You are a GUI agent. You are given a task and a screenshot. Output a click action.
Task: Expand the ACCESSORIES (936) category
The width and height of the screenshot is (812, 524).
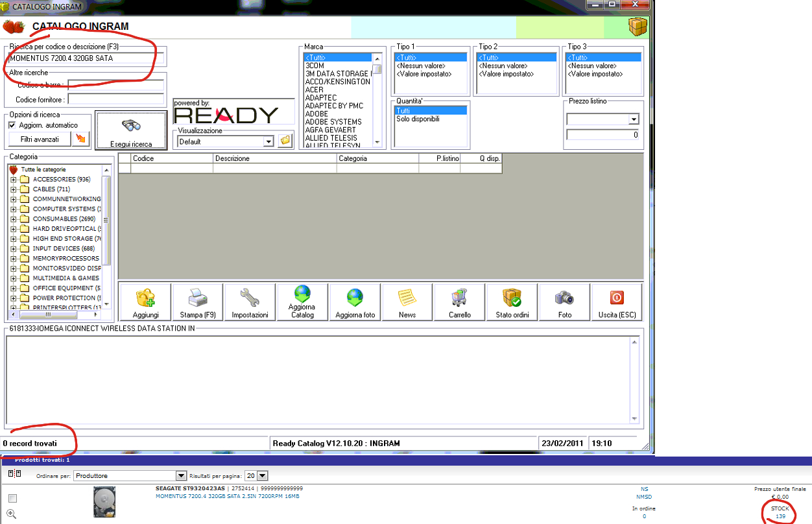(14, 180)
